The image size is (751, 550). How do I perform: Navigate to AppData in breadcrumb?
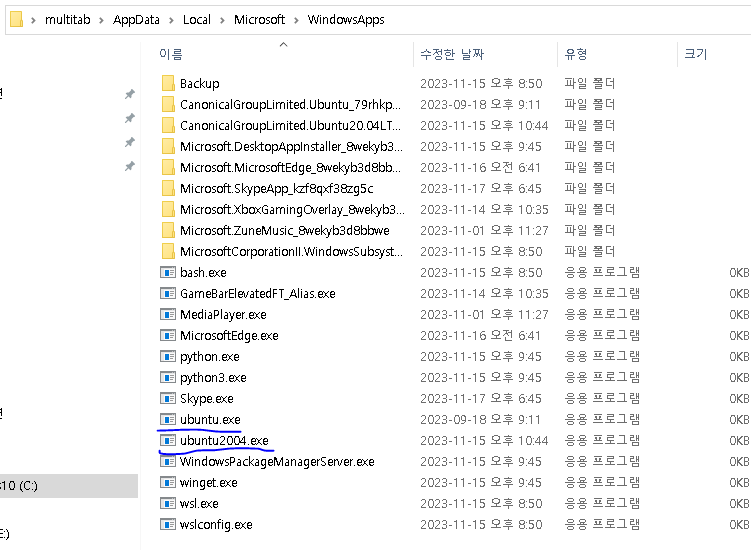click(x=136, y=20)
